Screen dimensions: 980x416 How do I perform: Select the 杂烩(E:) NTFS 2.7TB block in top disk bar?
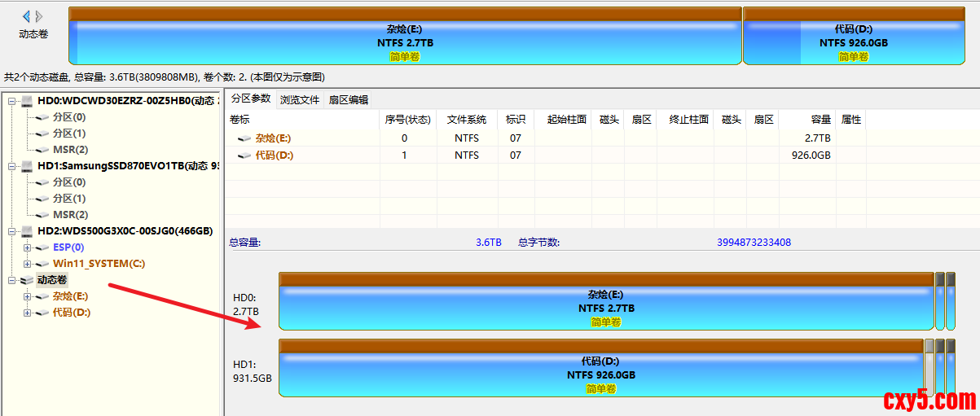405,36
